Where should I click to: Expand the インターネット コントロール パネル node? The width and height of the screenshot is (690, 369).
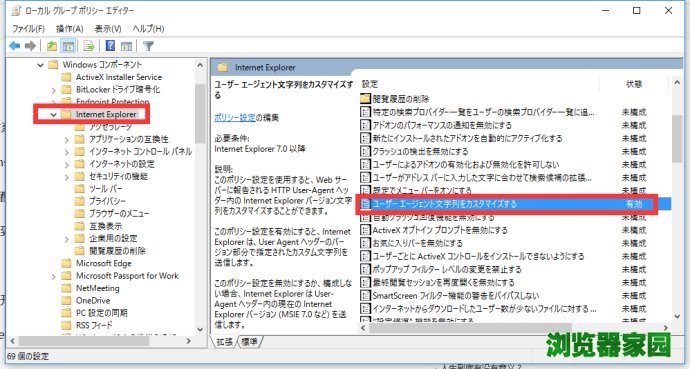67,152
